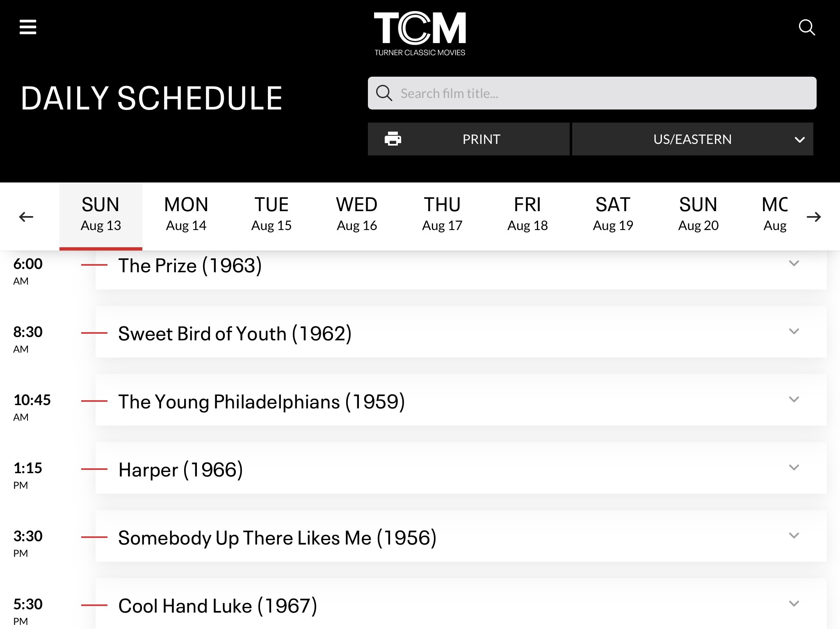Open site search magnifier in header

point(807,27)
